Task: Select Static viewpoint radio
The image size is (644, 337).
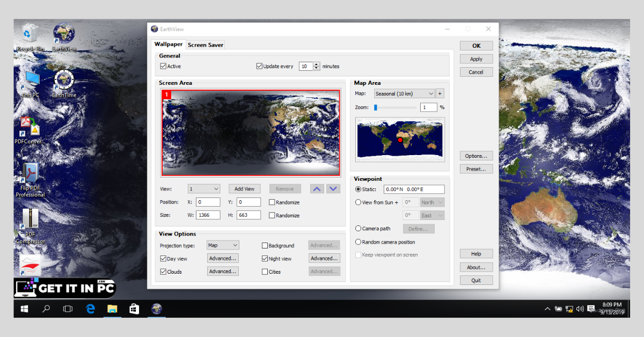Action: pos(358,189)
